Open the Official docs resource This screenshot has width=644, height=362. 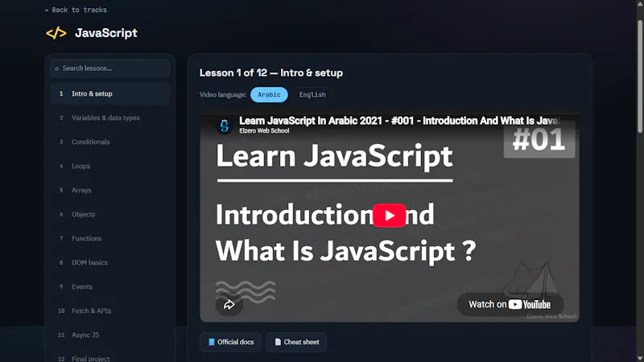pos(230,343)
